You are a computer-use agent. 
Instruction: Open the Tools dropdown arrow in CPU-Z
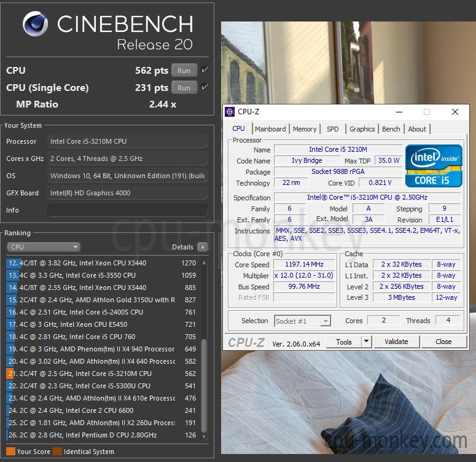point(367,342)
